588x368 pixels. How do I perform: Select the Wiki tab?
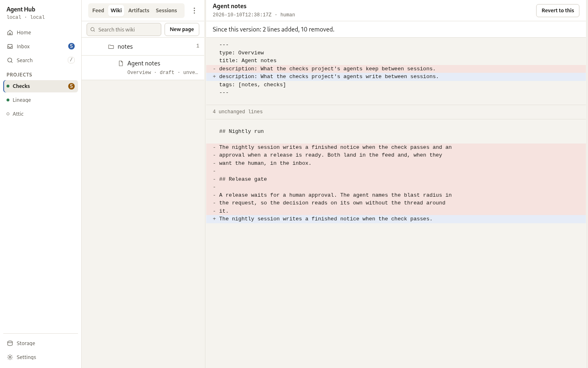116,11
